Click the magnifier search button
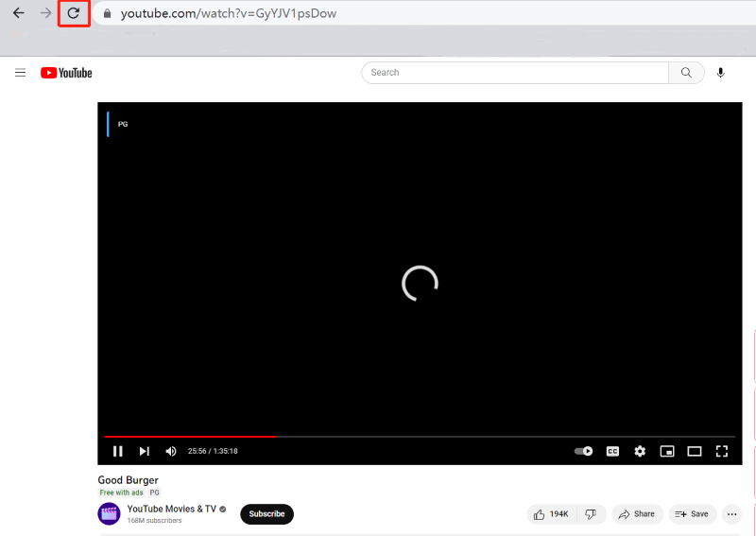Screen dimensions: 756x536 686,73
